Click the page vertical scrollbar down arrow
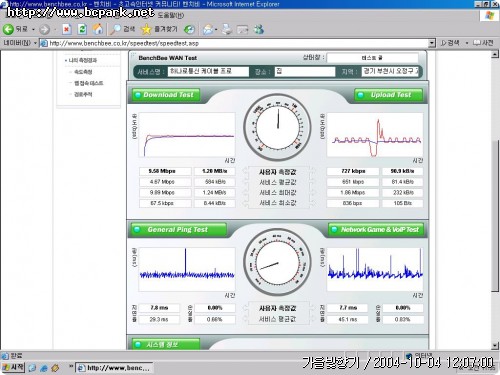 point(495,345)
